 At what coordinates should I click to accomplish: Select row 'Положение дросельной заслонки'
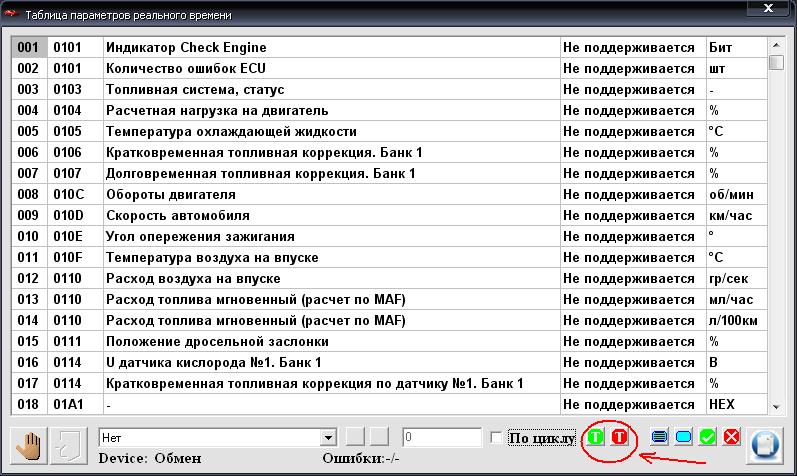pos(389,341)
